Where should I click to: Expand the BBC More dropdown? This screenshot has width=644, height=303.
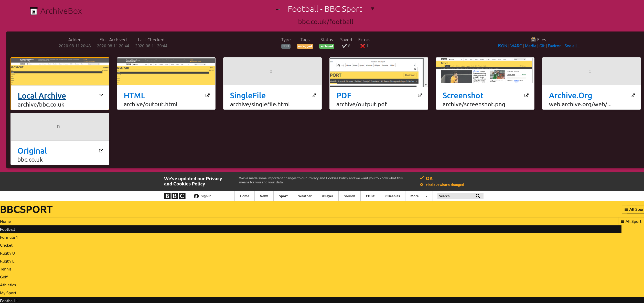pyautogui.click(x=419, y=196)
